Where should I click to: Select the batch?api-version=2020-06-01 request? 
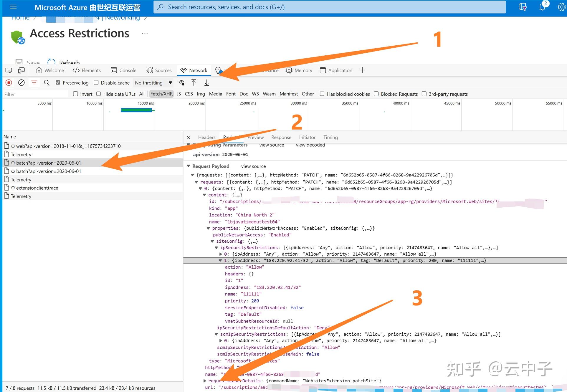pos(49,163)
